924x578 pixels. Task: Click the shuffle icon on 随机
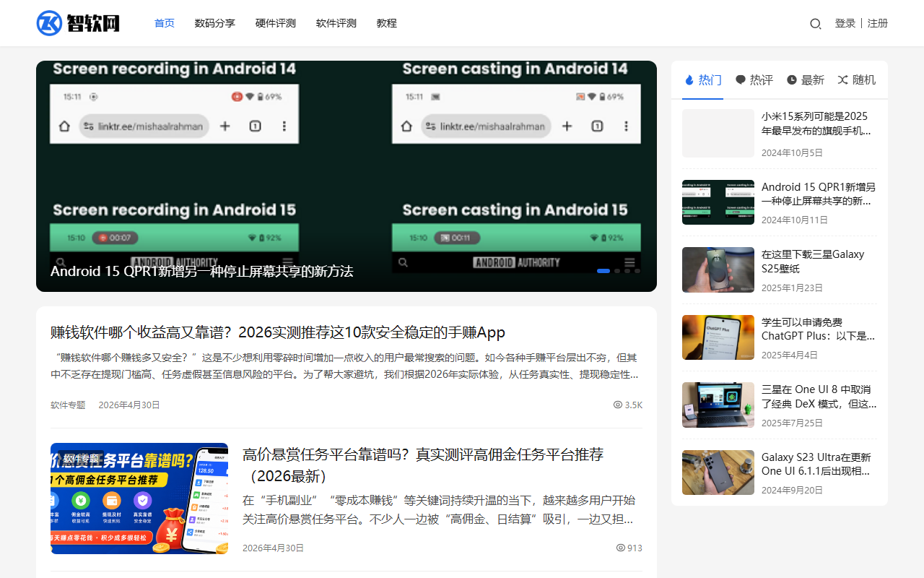tap(842, 80)
